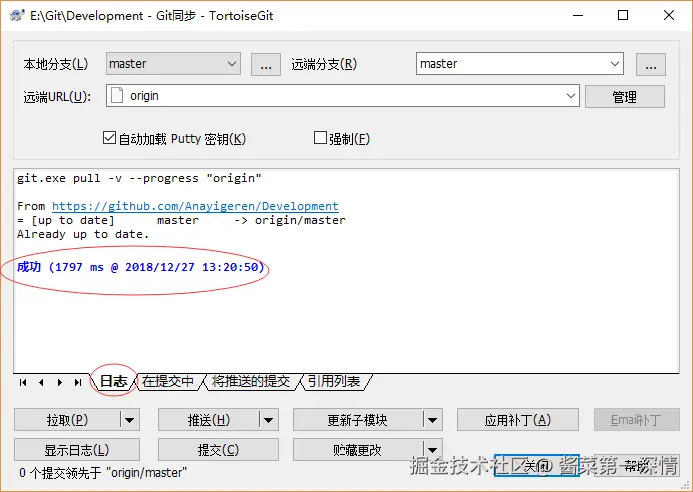
Task: Expand the 拉取 split-button arrow
Action: [129, 420]
